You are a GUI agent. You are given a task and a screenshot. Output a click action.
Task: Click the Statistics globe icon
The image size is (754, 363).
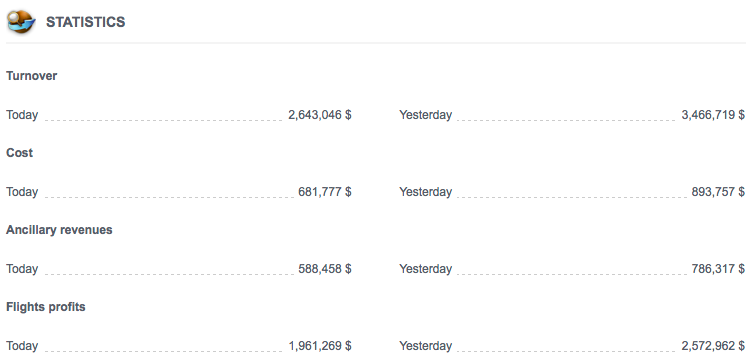click(x=21, y=22)
